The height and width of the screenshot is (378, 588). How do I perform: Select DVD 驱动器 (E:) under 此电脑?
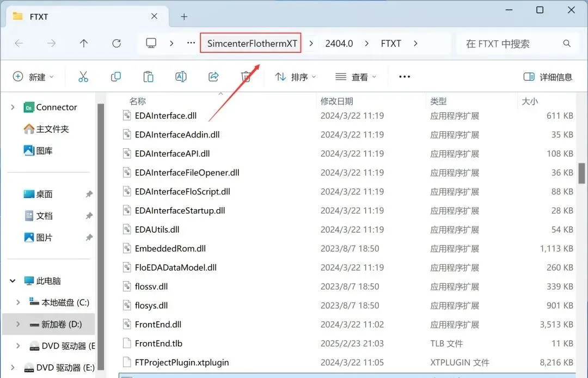(59, 368)
